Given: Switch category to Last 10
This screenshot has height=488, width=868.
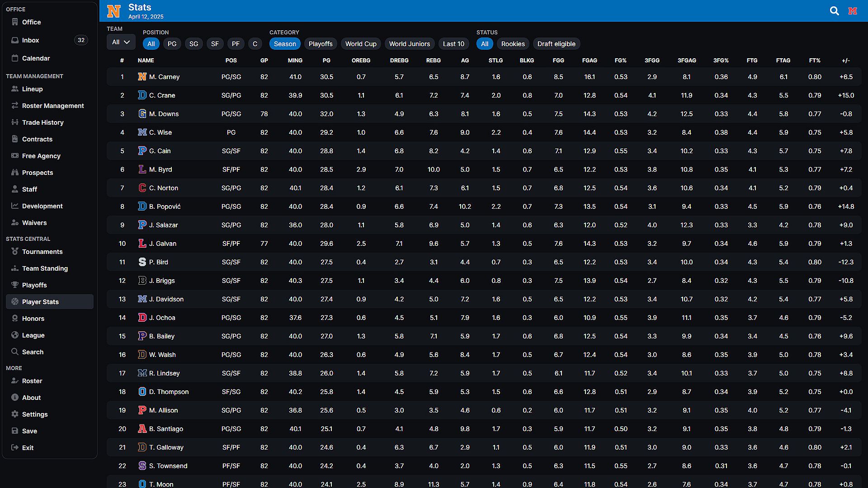Looking at the screenshot, I should point(453,44).
